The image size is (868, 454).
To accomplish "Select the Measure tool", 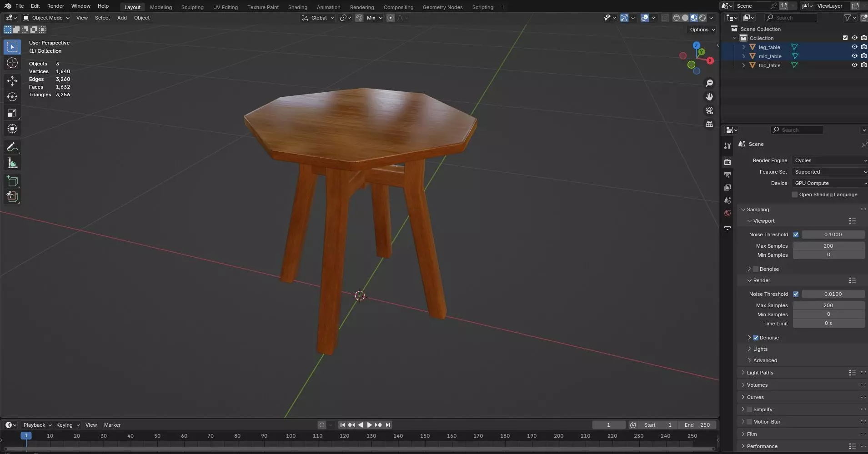I will (x=12, y=163).
